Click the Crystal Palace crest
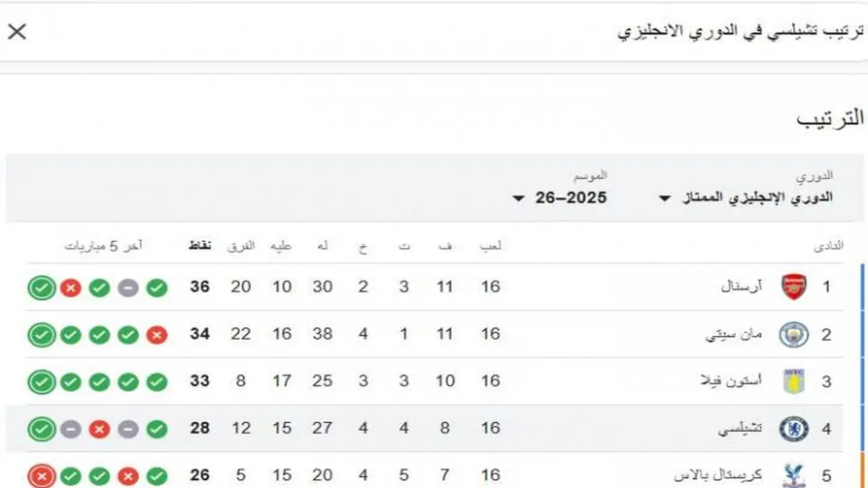 (x=793, y=475)
